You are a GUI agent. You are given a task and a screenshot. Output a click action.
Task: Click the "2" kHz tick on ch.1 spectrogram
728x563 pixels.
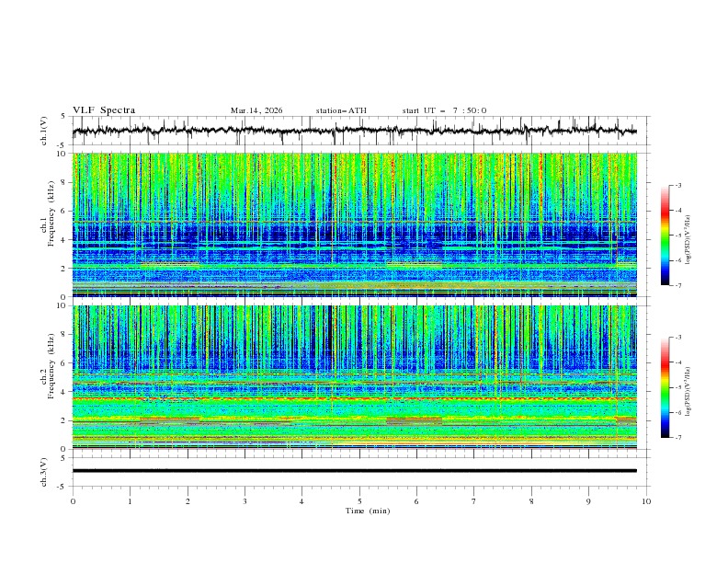click(x=64, y=268)
